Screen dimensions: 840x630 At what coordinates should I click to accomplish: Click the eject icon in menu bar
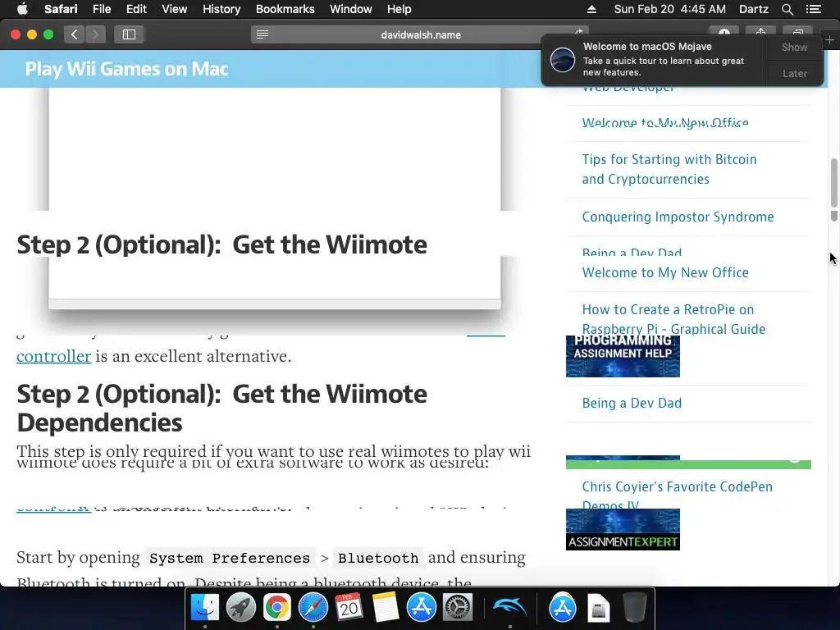591,9
